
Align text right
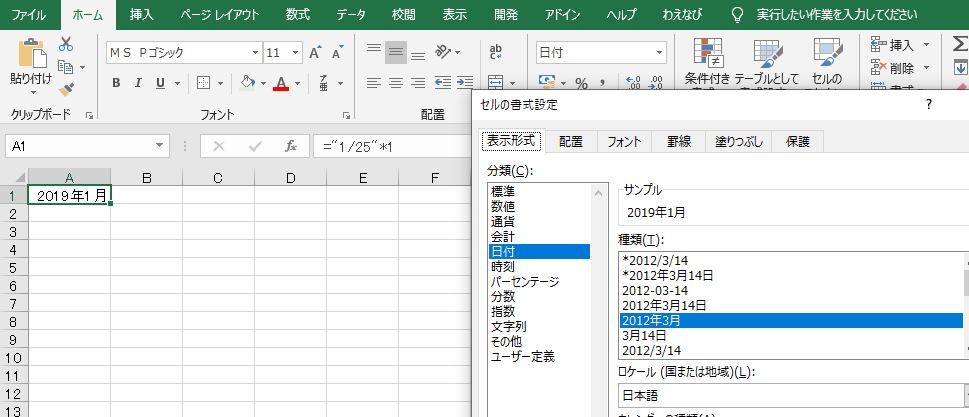point(418,83)
